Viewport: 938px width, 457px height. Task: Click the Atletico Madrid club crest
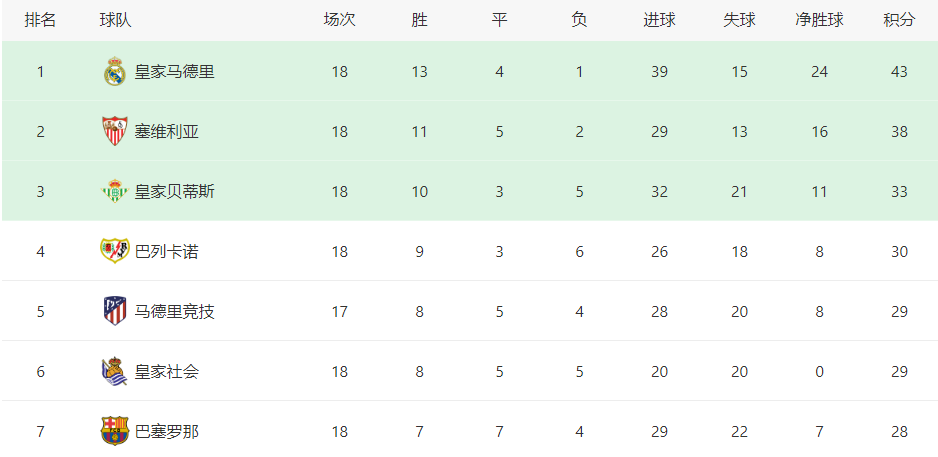tap(114, 312)
